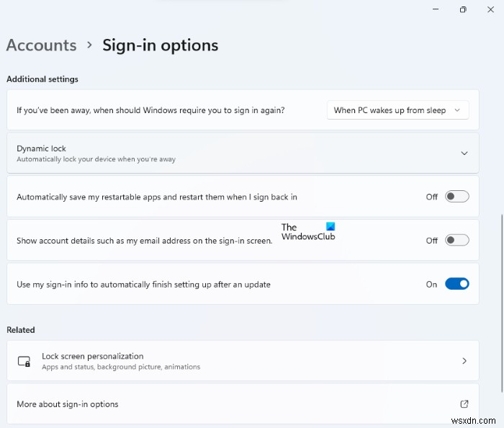Click 'Show account details such as my email' label
This screenshot has width=504, height=428.
click(144, 241)
